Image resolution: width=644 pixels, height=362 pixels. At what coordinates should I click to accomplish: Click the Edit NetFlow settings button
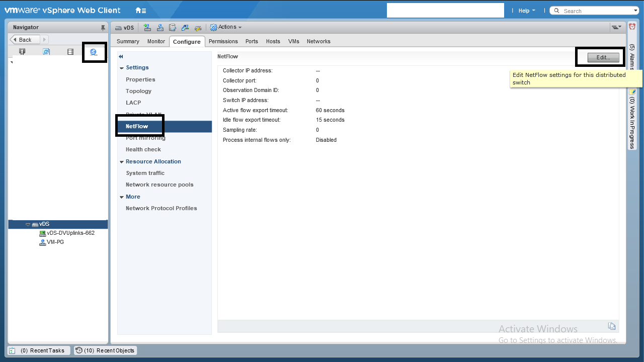point(603,57)
